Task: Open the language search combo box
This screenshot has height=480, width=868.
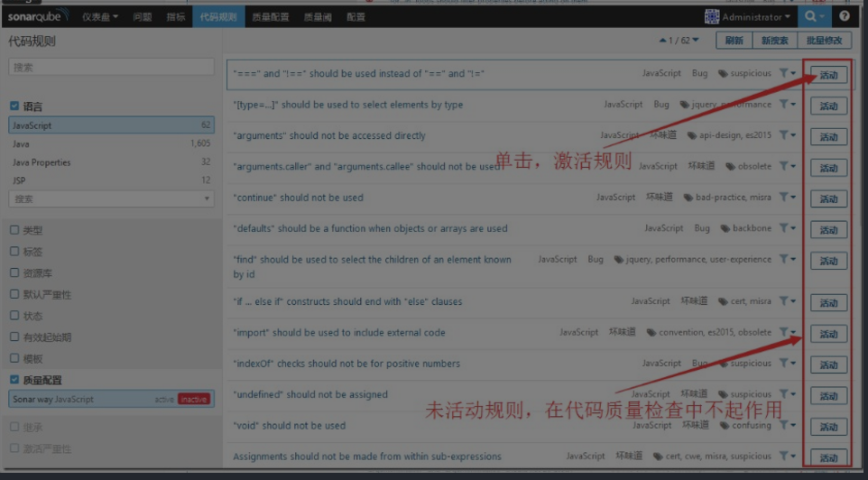Action: click(x=111, y=198)
